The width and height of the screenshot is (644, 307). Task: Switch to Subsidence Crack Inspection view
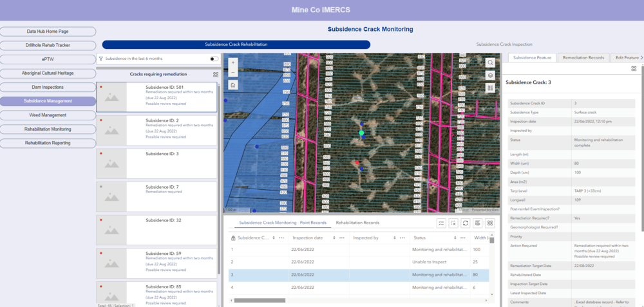pyautogui.click(x=504, y=44)
